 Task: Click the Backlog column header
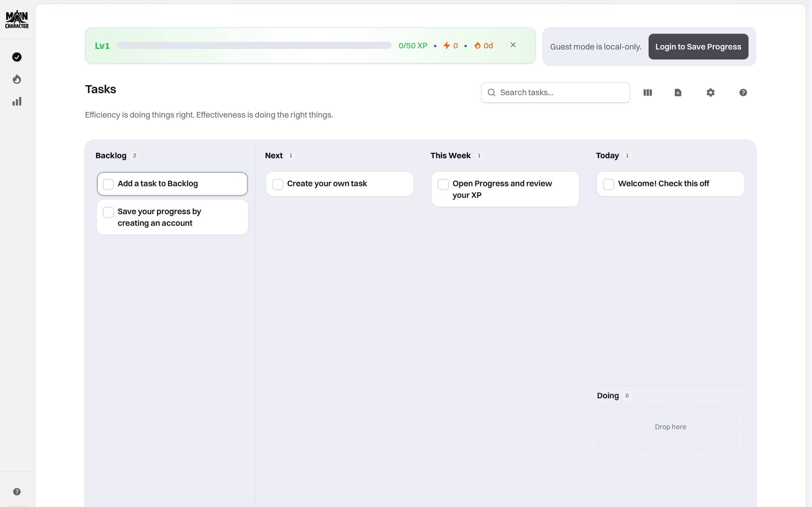(x=111, y=156)
